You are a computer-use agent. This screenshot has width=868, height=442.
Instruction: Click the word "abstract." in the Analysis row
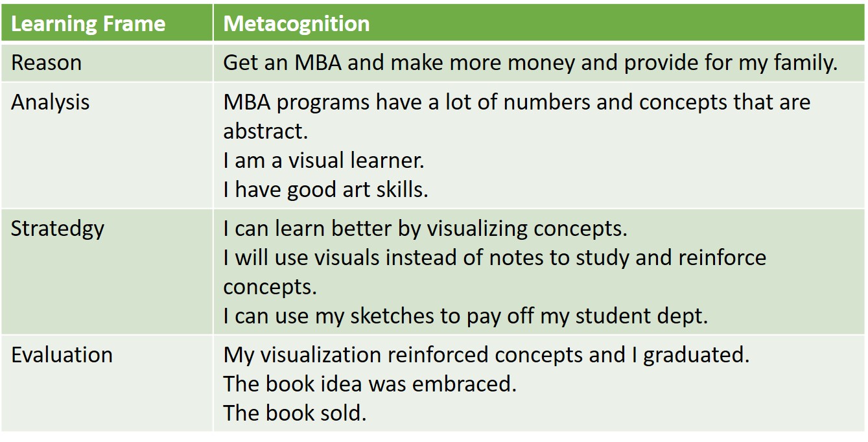pos(265,131)
